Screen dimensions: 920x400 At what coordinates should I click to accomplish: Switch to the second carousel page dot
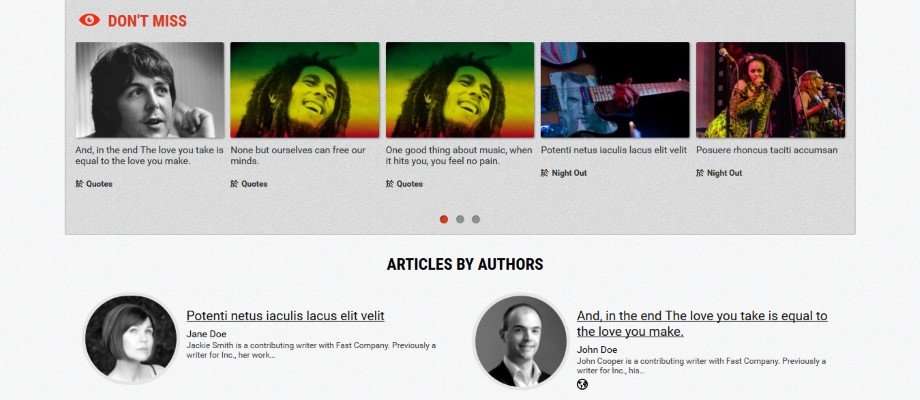(460, 219)
